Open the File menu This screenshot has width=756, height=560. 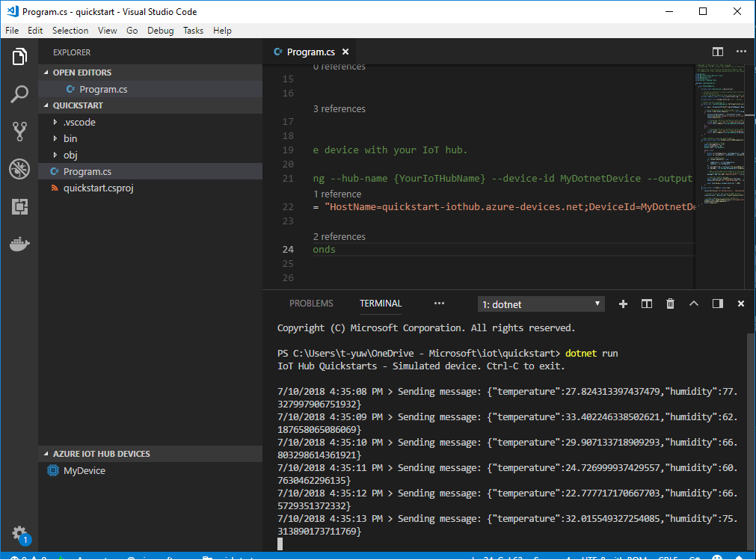click(12, 31)
